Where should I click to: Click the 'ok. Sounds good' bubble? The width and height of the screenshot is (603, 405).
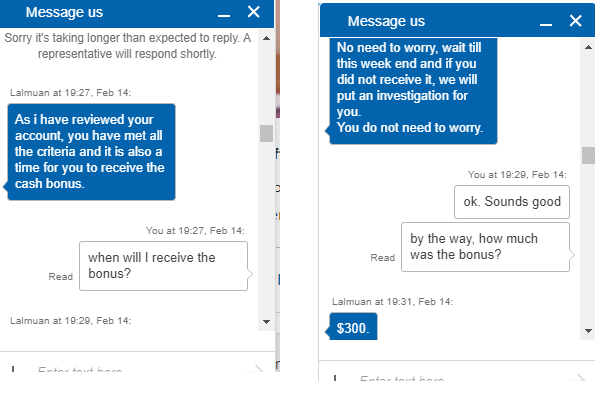tap(511, 202)
